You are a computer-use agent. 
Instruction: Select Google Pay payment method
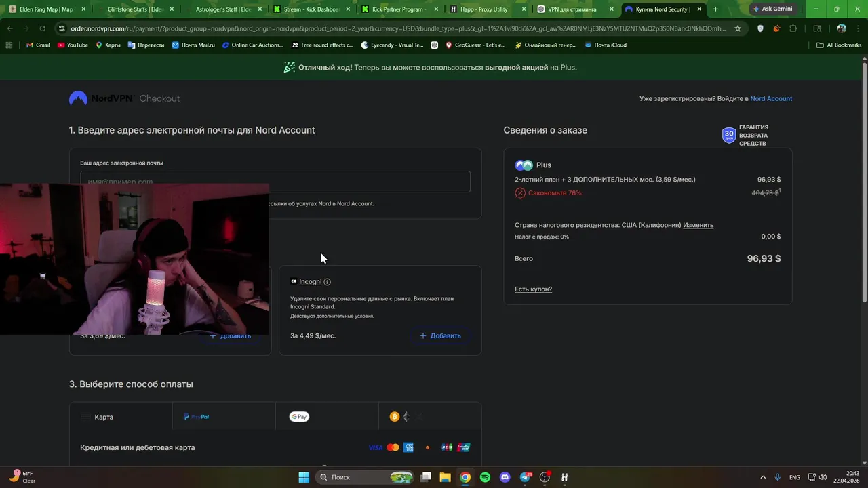[x=327, y=417]
